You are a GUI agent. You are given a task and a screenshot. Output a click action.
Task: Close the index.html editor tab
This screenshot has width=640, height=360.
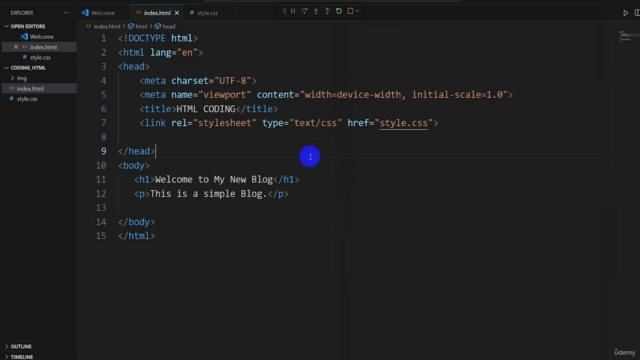click(177, 13)
